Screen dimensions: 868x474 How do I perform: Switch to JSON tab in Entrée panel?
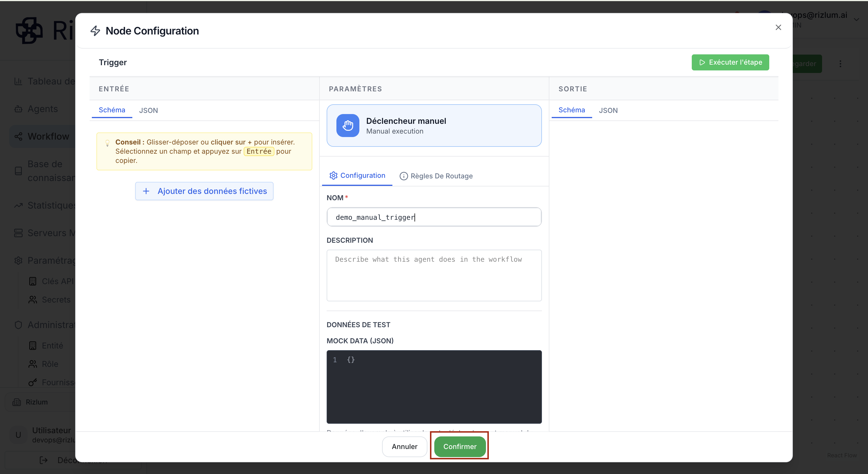149,110
